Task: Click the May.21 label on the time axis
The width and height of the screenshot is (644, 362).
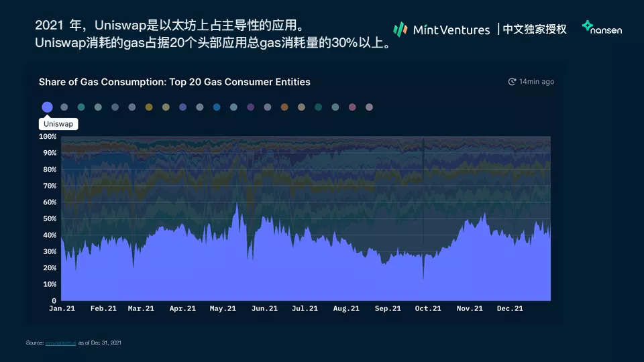Action: click(223, 308)
